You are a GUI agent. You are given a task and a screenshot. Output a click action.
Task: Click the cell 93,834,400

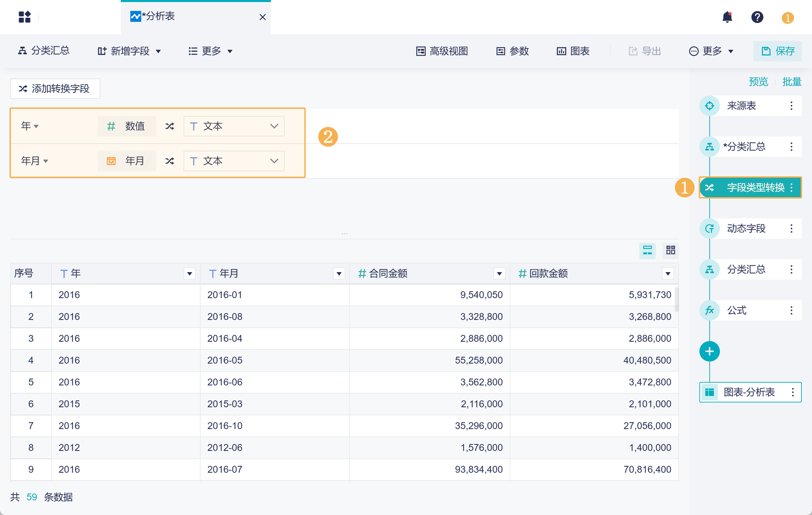click(430, 470)
